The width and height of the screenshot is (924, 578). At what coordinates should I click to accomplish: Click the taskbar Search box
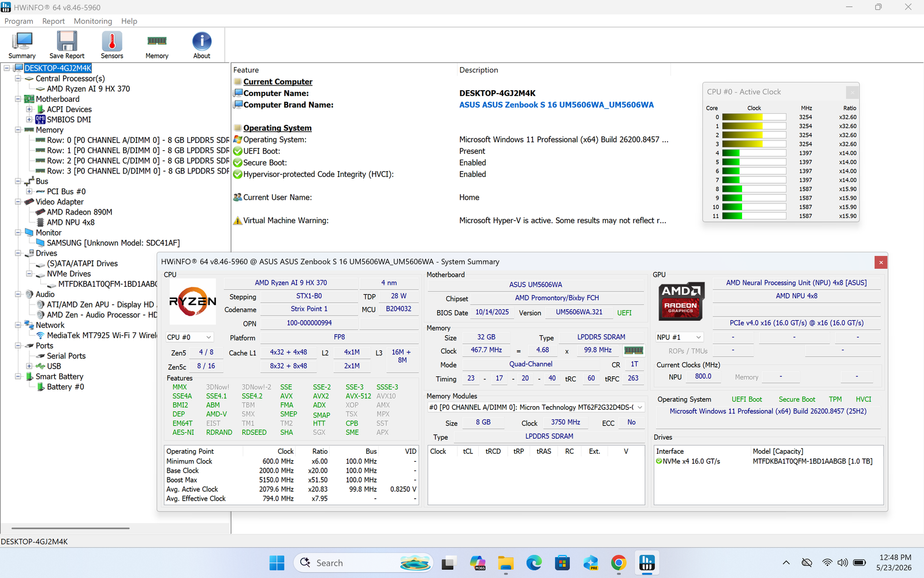363,563
